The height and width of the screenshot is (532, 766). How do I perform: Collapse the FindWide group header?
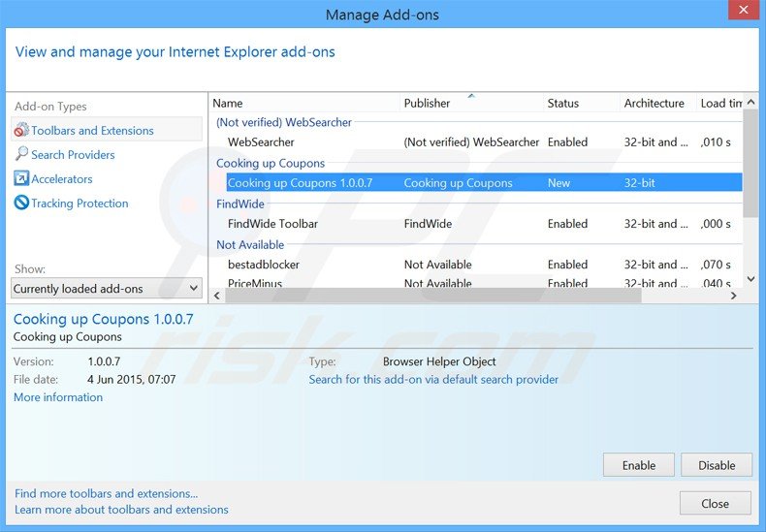(240, 204)
